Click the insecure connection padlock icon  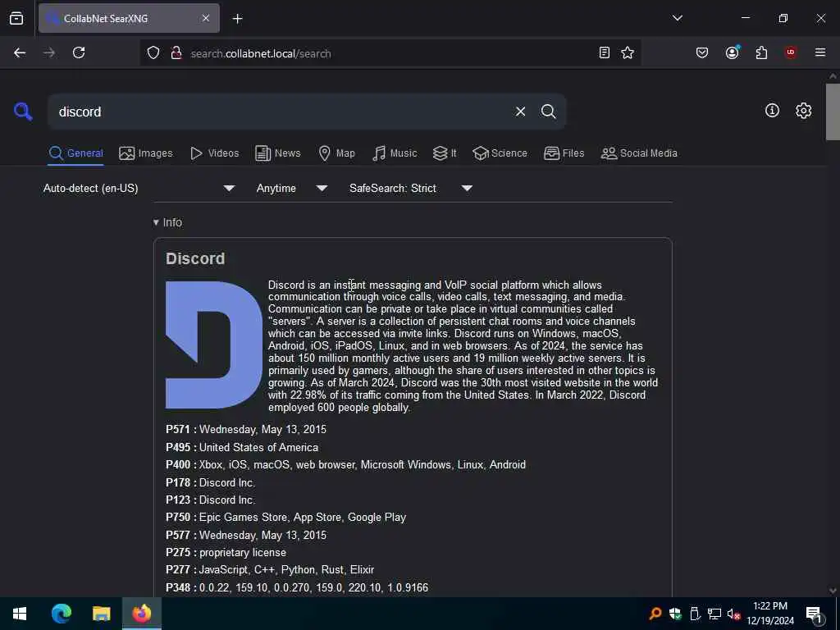pyautogui.click(x=176, y=53)
